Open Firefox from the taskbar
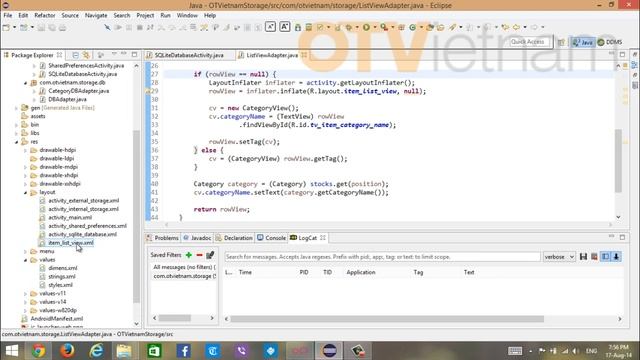Image resolution: width=640 pixels, height=360 pixels. 67,351
